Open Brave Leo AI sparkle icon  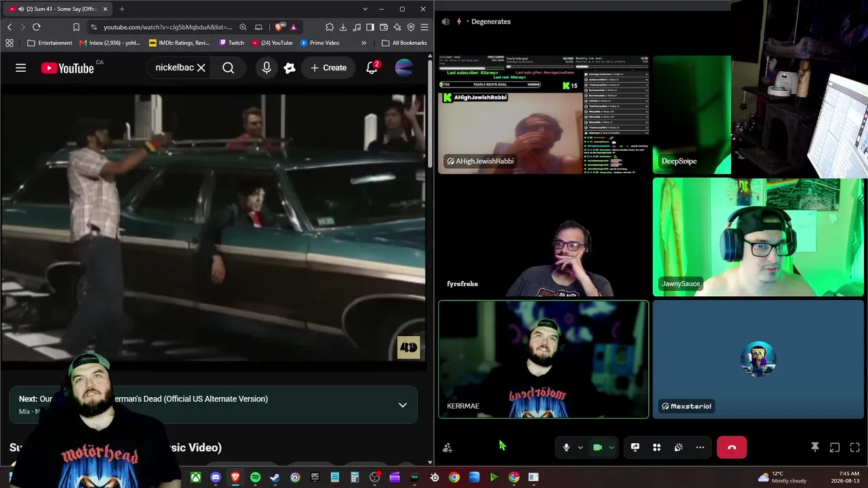[397, 27]
